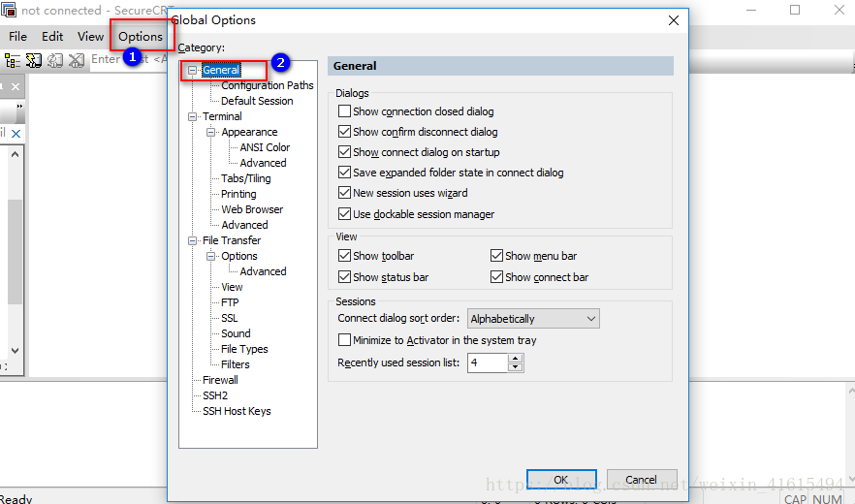Click the recently used session list field
This screenshot has height=504, width=855.
coord(488,362)
